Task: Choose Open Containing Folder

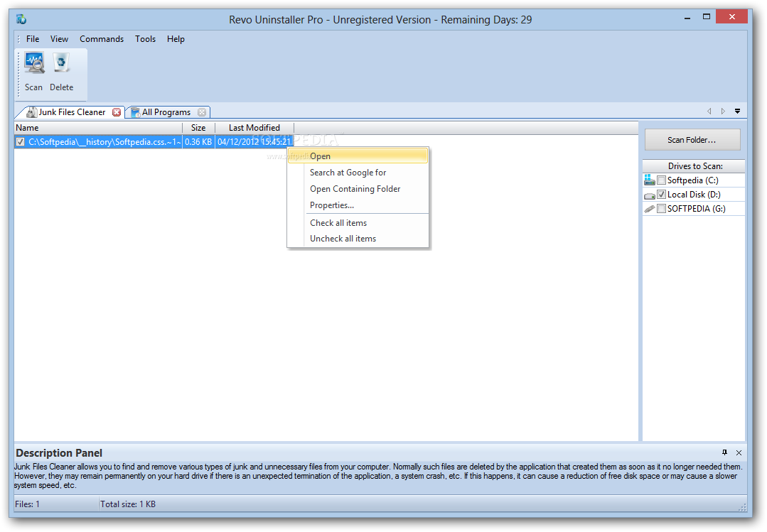Action: (x=358, y=189)
